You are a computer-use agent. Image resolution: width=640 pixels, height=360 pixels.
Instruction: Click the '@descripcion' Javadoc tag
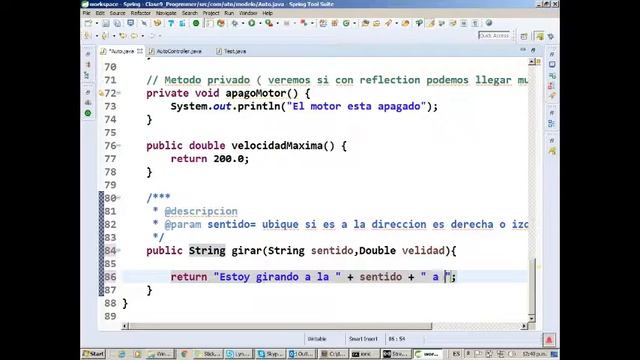[201, 211]
